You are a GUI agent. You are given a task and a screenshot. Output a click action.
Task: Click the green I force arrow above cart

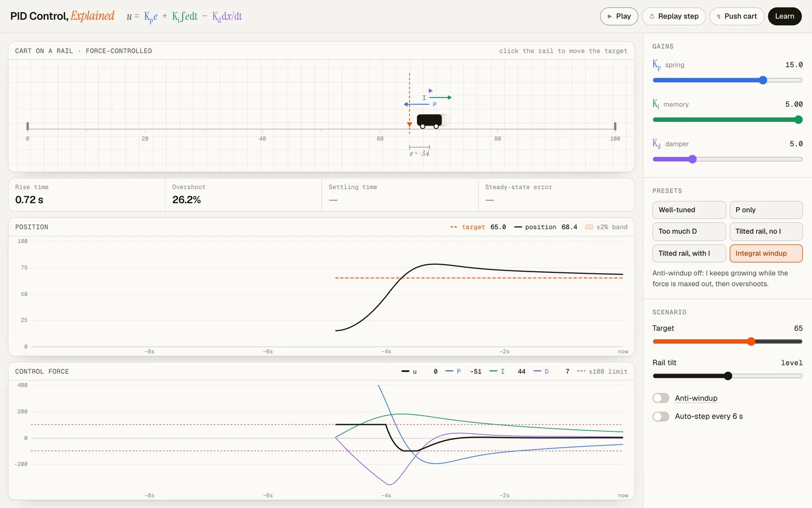[x=441, y=98]
